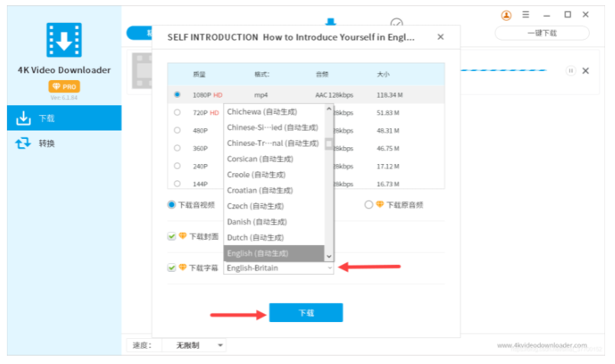
Task: Click the language list scrollbar down arrow
Action: 329,257
